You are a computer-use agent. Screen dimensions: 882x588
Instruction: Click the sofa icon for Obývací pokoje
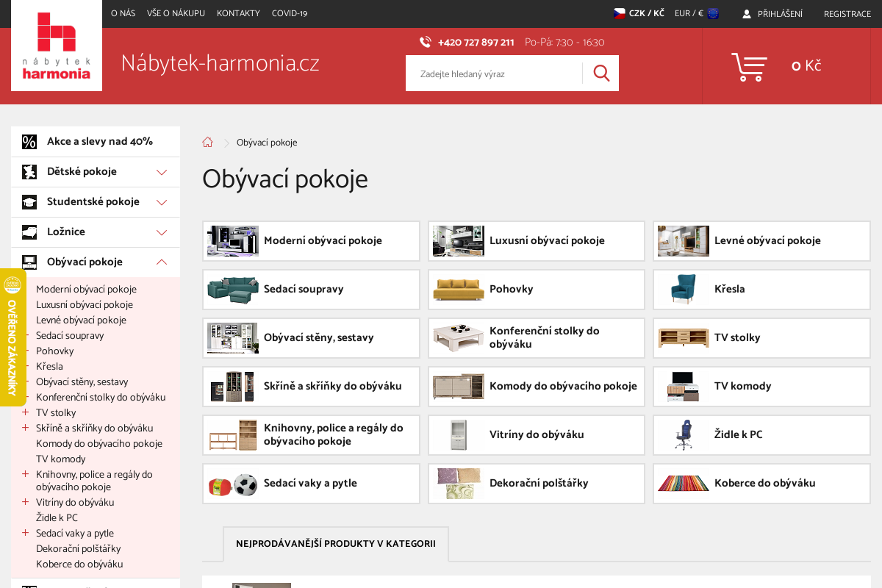(29, 262)
